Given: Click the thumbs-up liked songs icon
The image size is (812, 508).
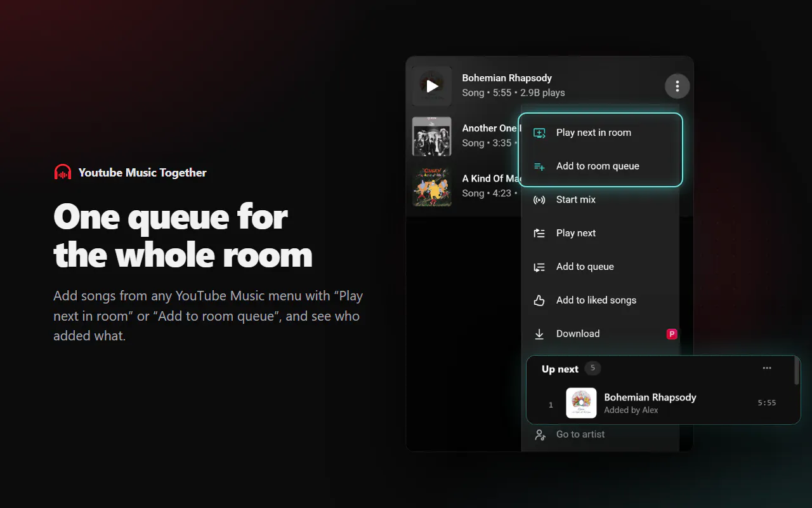Looking at the screenshot, I should pos(539,300).
